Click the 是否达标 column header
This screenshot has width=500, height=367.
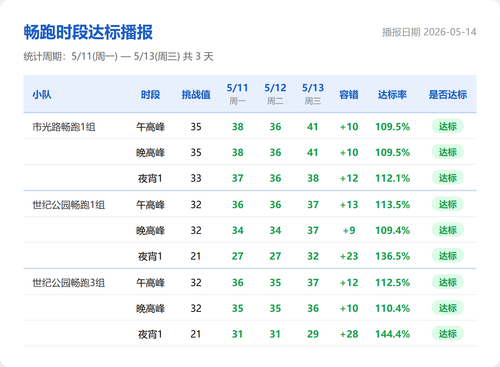click(448, 95)
